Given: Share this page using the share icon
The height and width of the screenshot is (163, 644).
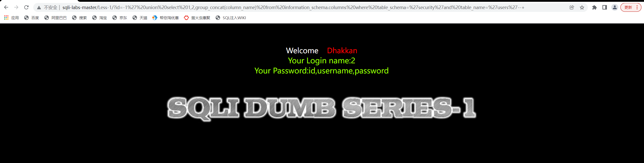Looking at the screenshot, I should tap(572, 8).
